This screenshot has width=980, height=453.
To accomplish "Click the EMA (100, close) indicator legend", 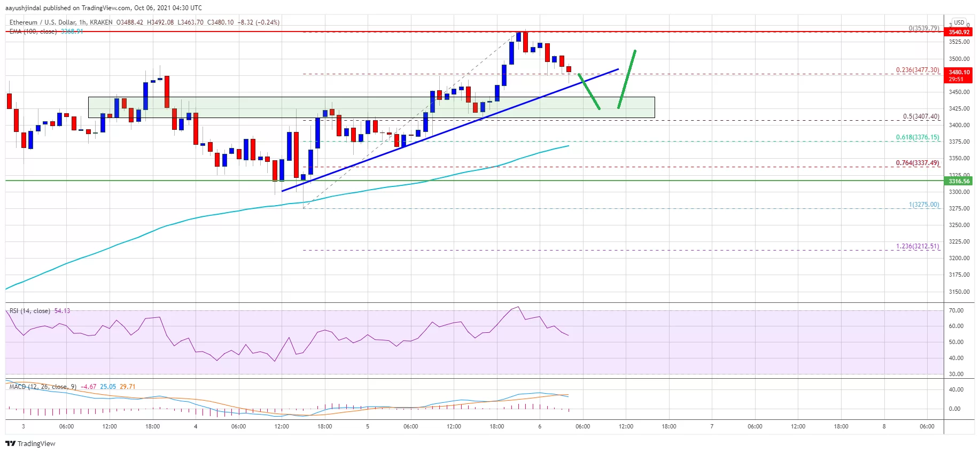I will pos(33,32).
